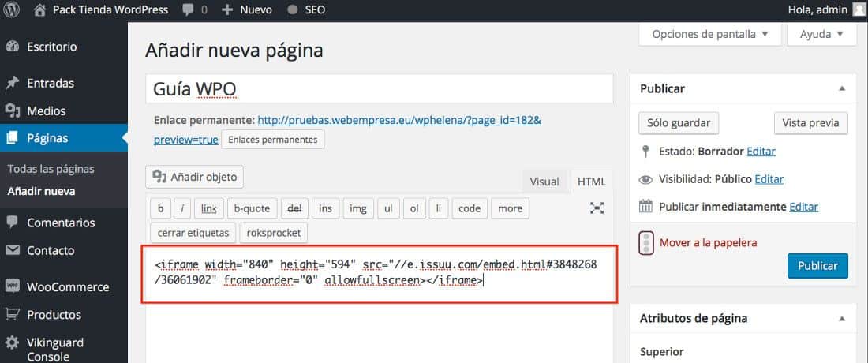Insert unordered list with ul button
The width and height of the screenshot is (868, 363).
[388, 208]
